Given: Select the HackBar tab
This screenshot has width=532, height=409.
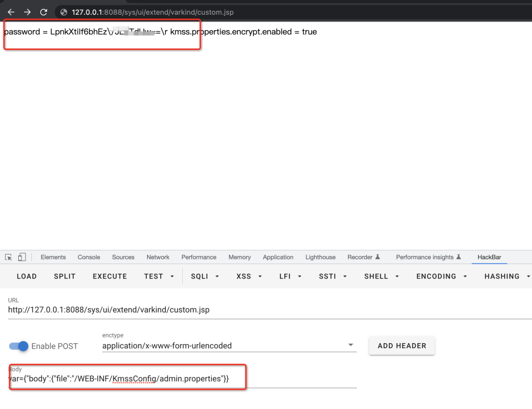Looking at the screenshot, I should click(x=489, y=257).
